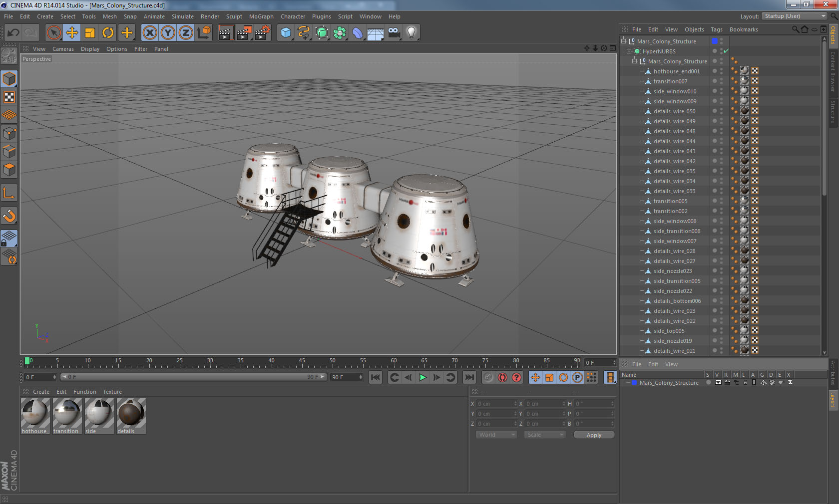Screen dimensions: 839x504
Task: Open viewport Cameras menu
Action: (63, 49)
